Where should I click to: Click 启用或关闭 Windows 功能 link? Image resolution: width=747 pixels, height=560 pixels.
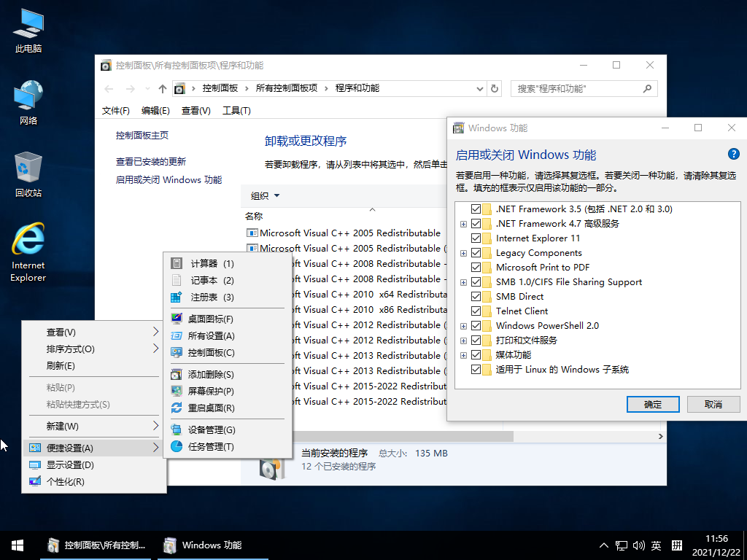tap(169, 179)
